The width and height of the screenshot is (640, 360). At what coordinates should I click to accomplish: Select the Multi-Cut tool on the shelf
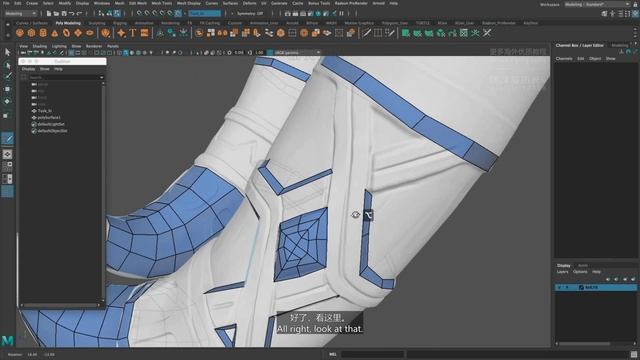[x=367, y=33]
